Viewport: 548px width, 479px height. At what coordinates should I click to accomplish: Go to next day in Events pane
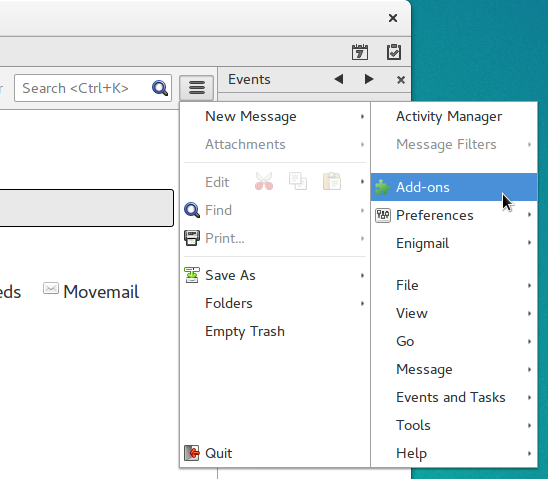point(369,79)
